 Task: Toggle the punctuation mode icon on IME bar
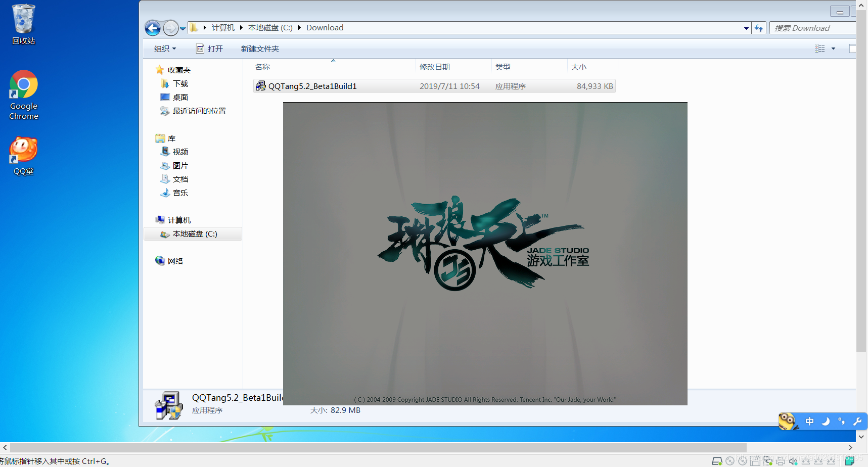pos(841,422)
